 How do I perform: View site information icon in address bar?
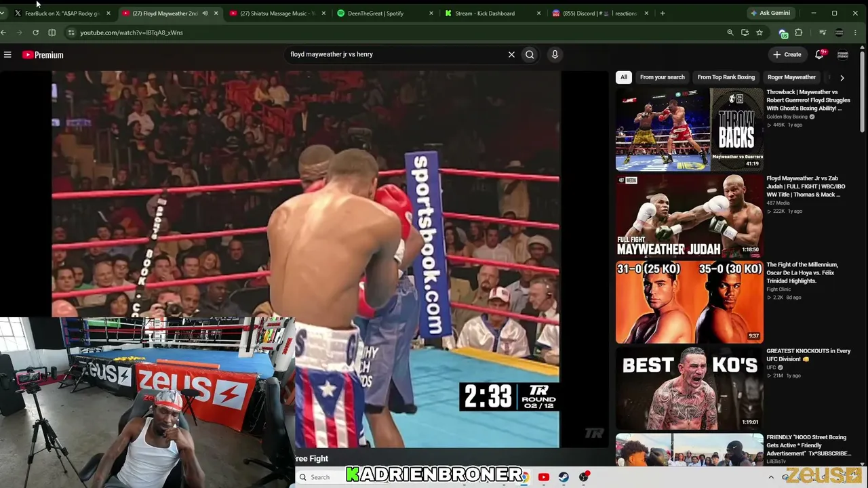[71, 33]
